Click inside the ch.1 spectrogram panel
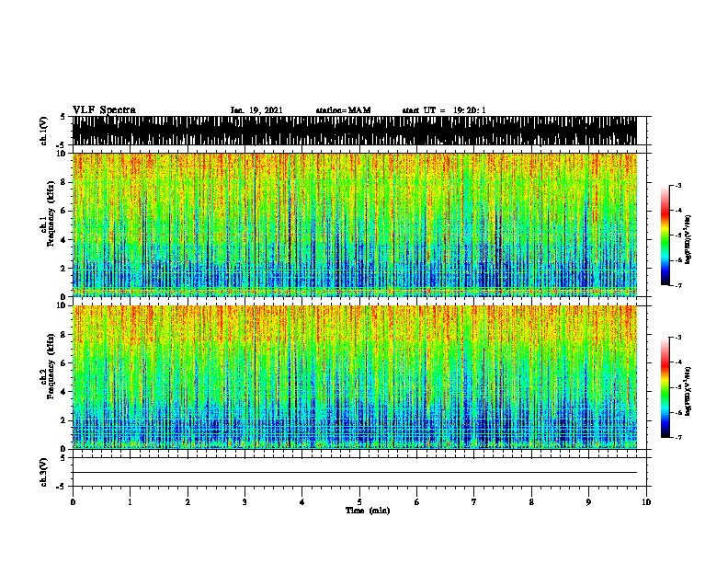Viewport: 728px width, 563px height. [x=355, y=224]
